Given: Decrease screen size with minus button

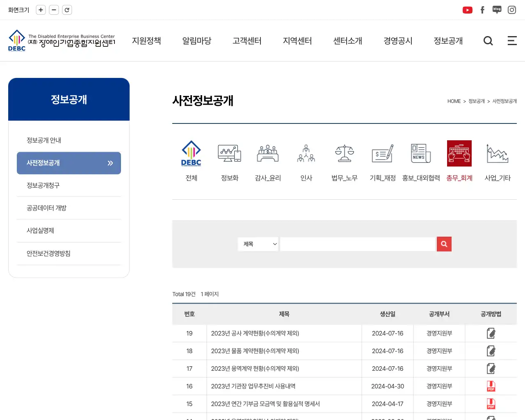Looking at the screenshot, I should pyautogui.click(x=54, y=10).
